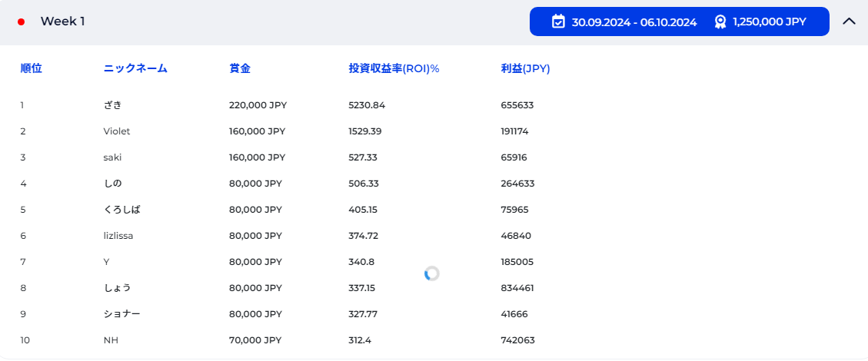The width and height of the screenshot is (868, 361).
Task: Click the 30.09.2024 - 06.10.2024 date range
Action: coord(634,22)
